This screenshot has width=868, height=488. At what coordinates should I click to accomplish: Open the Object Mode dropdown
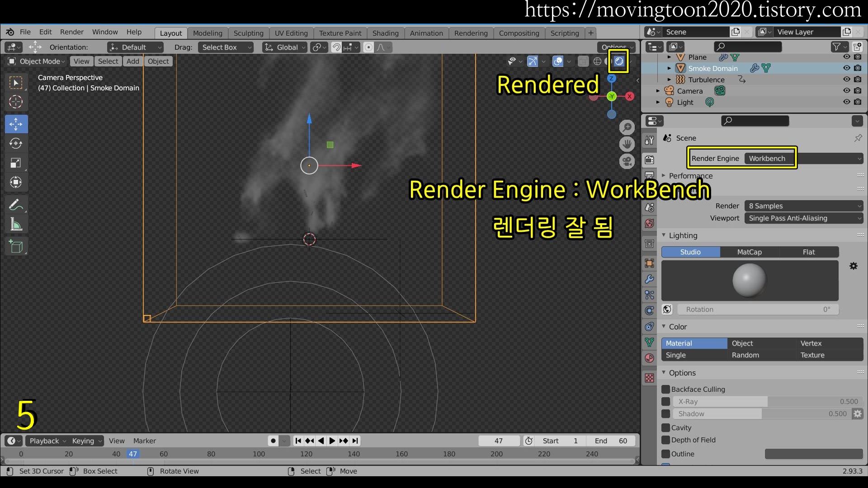36,61
